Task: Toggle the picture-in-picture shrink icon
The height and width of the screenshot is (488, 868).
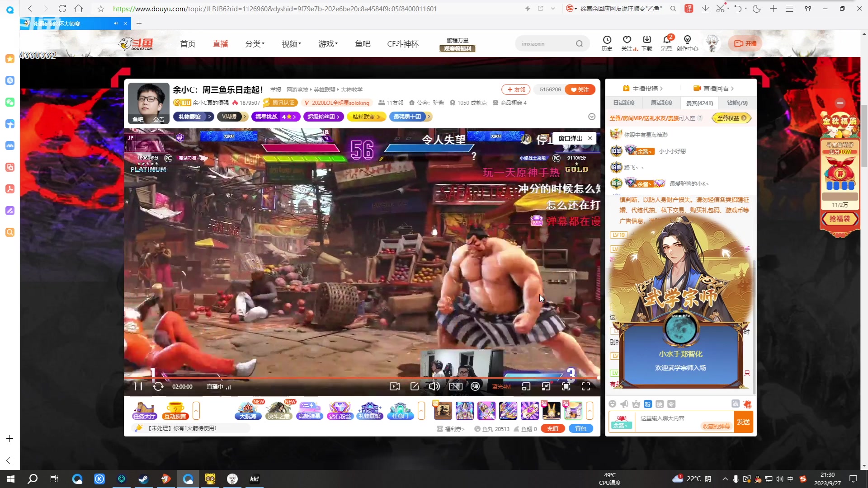Action: coord(546,386)
